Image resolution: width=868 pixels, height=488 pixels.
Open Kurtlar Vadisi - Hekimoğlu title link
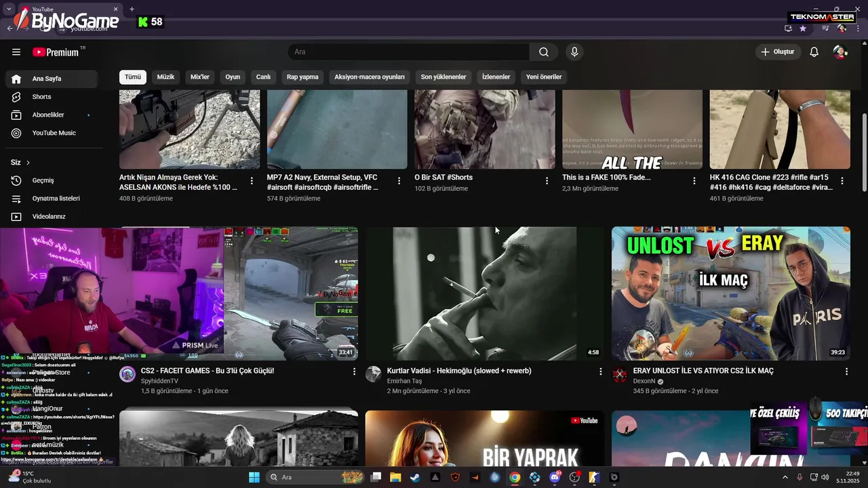[459, 371]
